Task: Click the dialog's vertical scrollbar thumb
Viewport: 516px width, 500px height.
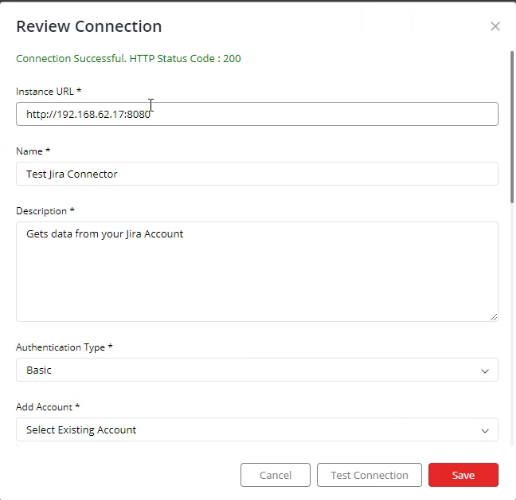Action: click(x=512, y=127)
